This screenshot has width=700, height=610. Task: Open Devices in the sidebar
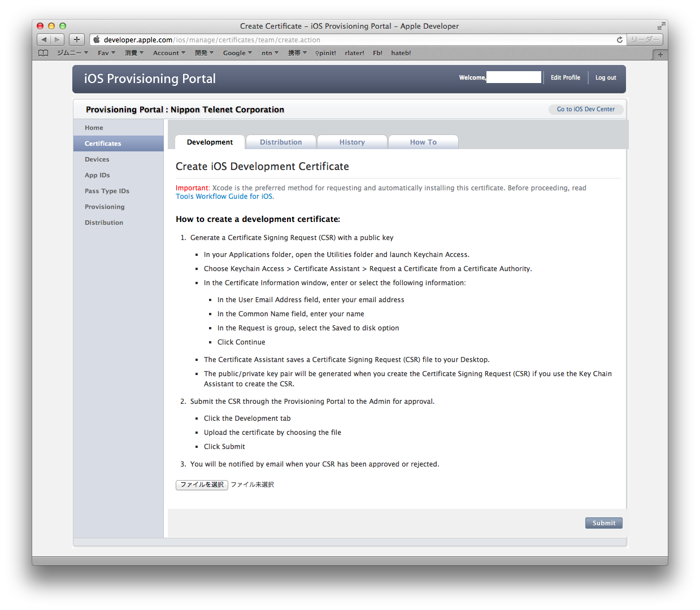(119, 159)
